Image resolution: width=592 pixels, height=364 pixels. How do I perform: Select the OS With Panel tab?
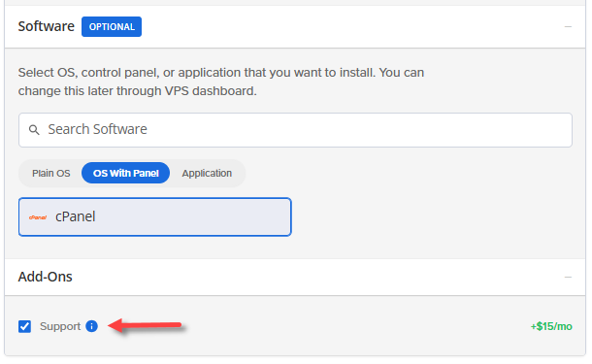[126, 174]
